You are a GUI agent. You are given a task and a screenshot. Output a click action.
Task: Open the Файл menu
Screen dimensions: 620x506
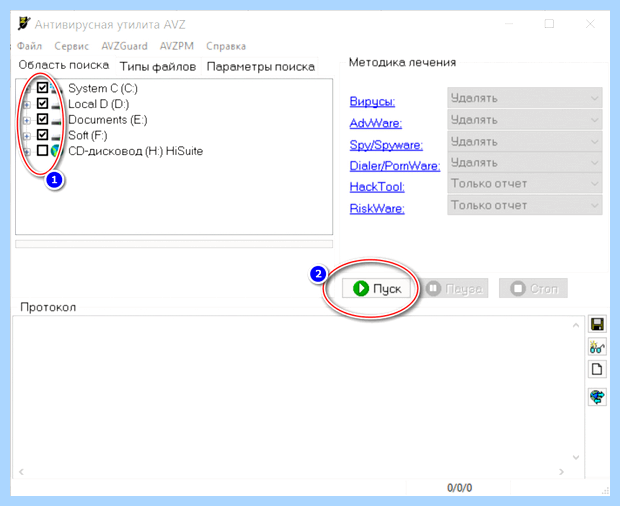tap(29, 46)
